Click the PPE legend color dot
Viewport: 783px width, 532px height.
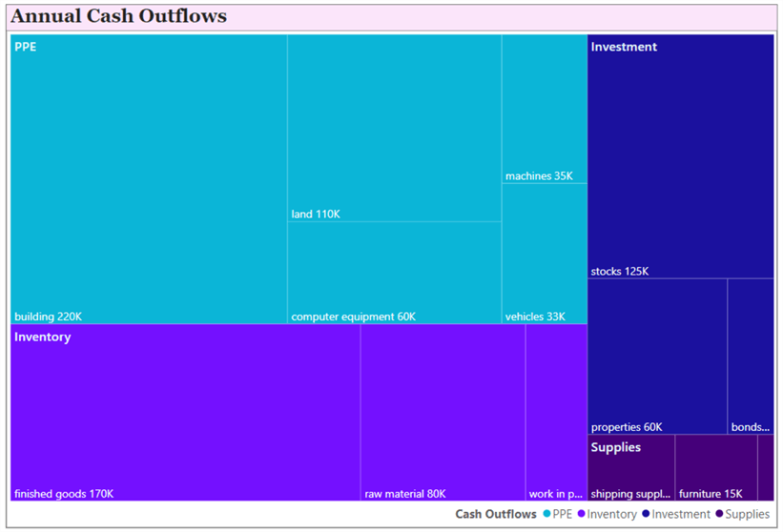pyautogui.click(x=546, y=514)
